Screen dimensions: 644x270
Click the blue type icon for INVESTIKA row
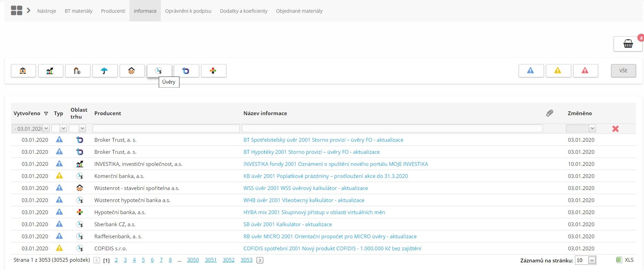click(59, 164)
